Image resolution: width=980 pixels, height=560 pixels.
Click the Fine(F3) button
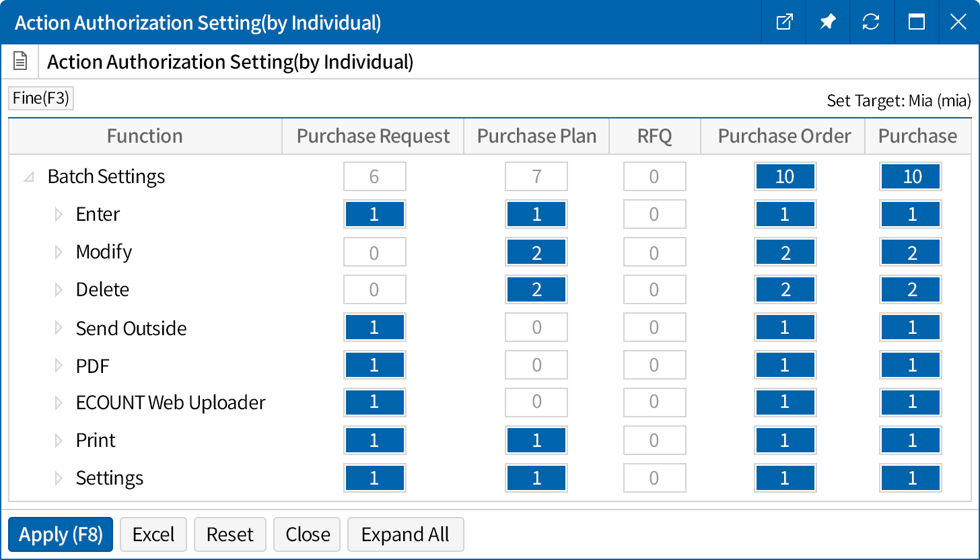coord(41,98)
